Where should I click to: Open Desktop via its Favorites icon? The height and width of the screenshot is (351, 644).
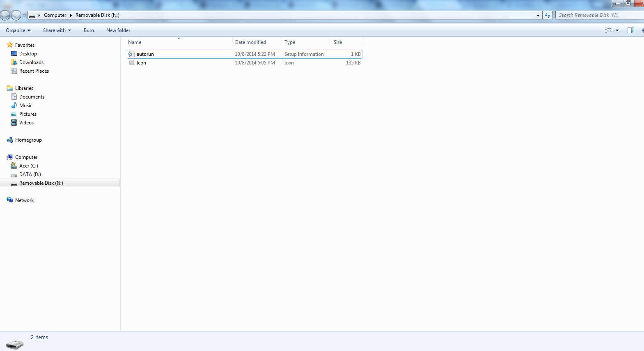[14, 54]
